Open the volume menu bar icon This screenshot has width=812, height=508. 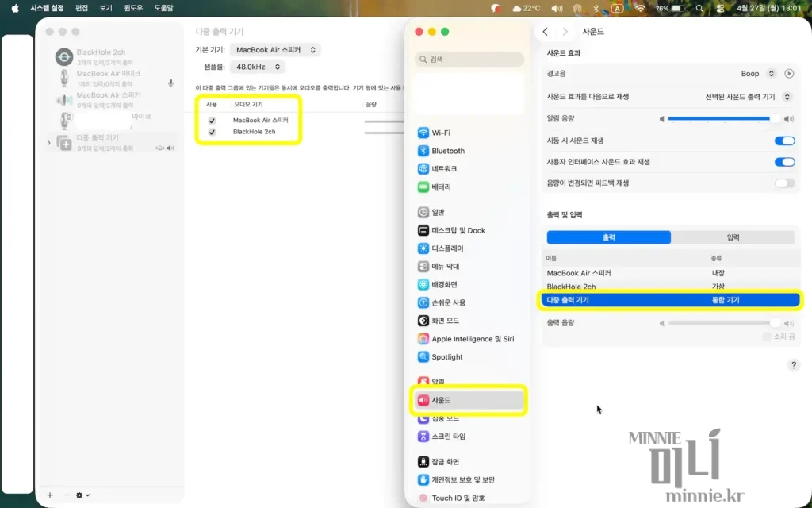pyautogui.click(x=557, y=8)
